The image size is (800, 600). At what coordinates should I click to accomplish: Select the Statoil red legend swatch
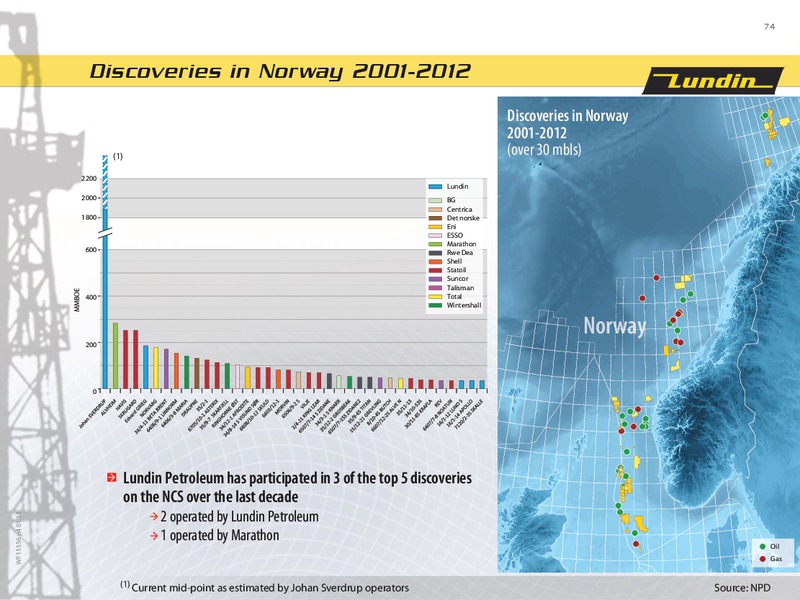[x=435, y=270]
